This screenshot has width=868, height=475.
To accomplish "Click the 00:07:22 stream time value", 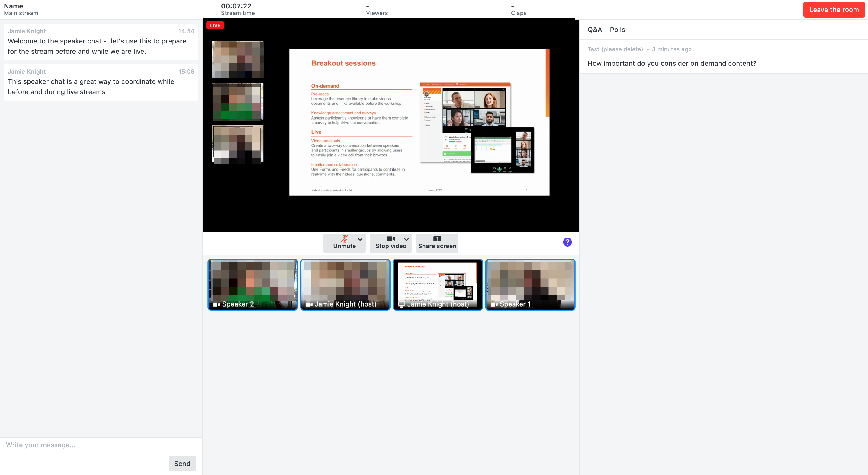I will [x=236, y=6].
